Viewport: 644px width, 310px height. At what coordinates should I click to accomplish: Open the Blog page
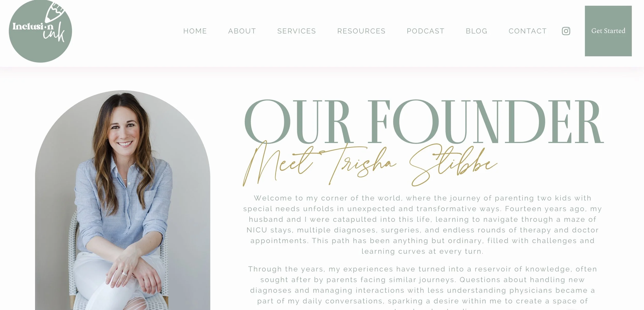477,31
